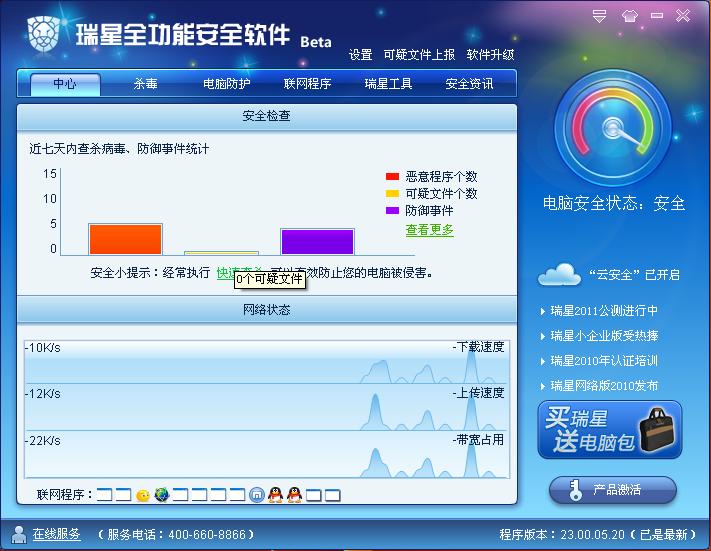711x551 pixels.
Task: Click the 网络状态 section header
Action: [x=267, y=310]
